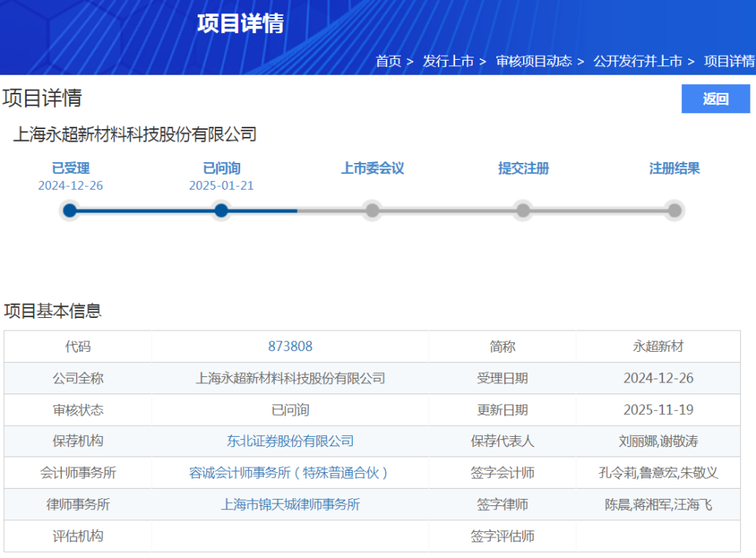The image size is (756, 558).
Task: Click the 提交注册 timeline node
Action: coord(523,210)
